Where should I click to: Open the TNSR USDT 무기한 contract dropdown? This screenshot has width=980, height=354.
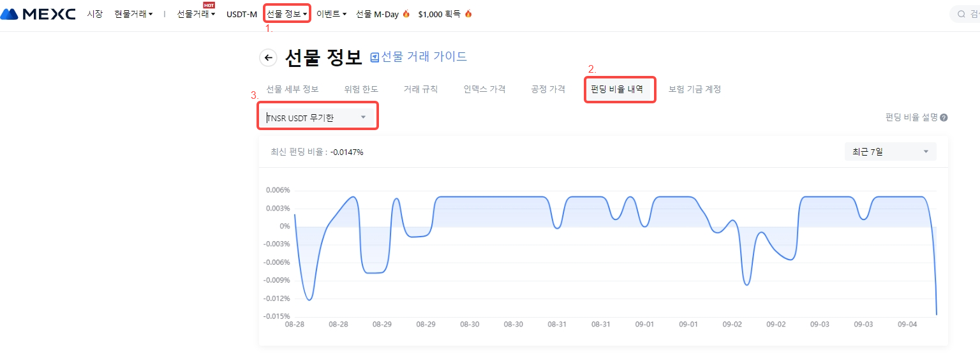tap(317, 117)
